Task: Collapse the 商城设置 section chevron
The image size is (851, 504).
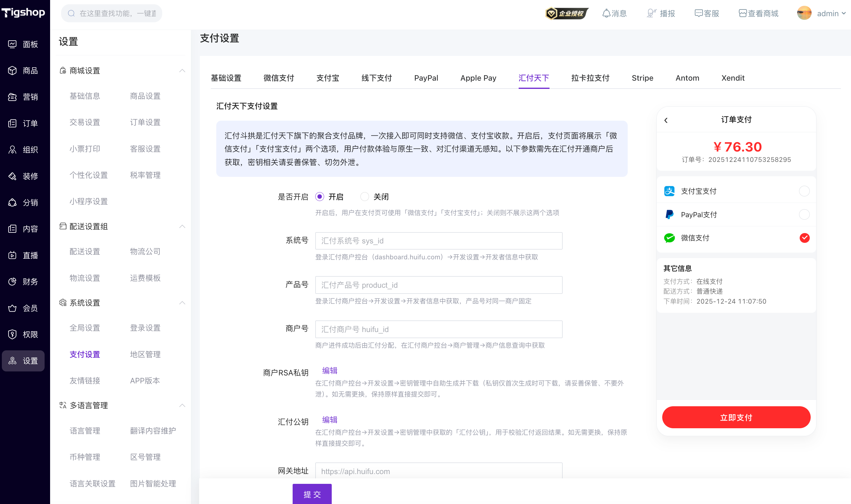Action: [x=182, y=71]
